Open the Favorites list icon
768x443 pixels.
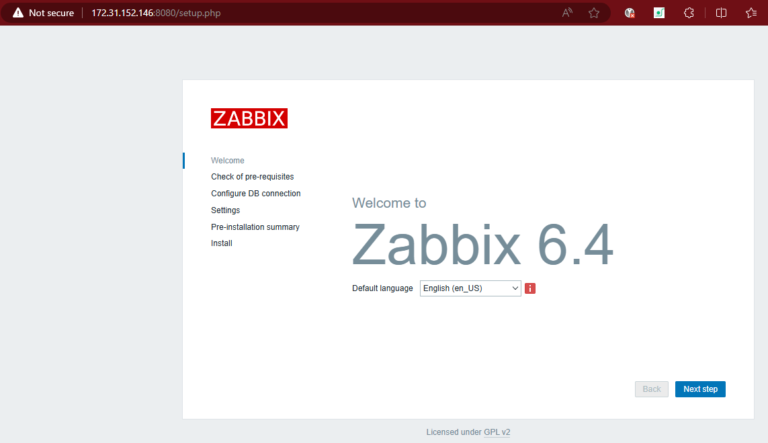click(751, 13)
